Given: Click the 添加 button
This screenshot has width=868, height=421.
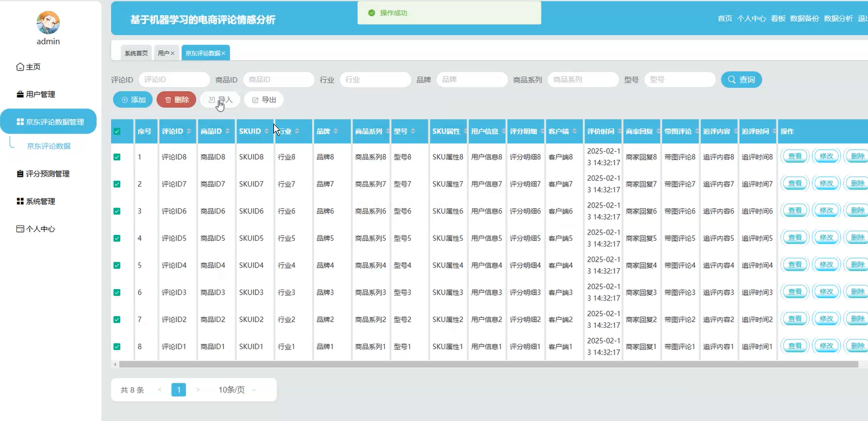Looking at the screenshot, I should point(133,100).
